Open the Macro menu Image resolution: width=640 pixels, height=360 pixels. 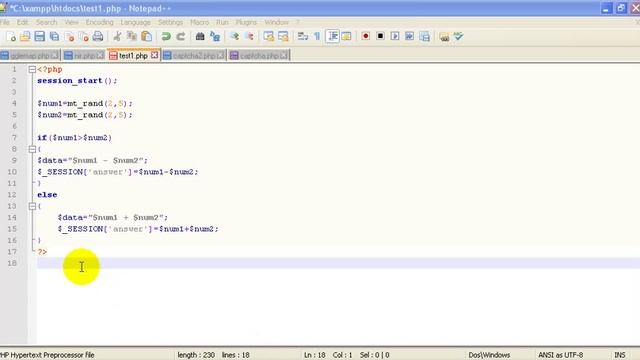(x=200, y=22)
